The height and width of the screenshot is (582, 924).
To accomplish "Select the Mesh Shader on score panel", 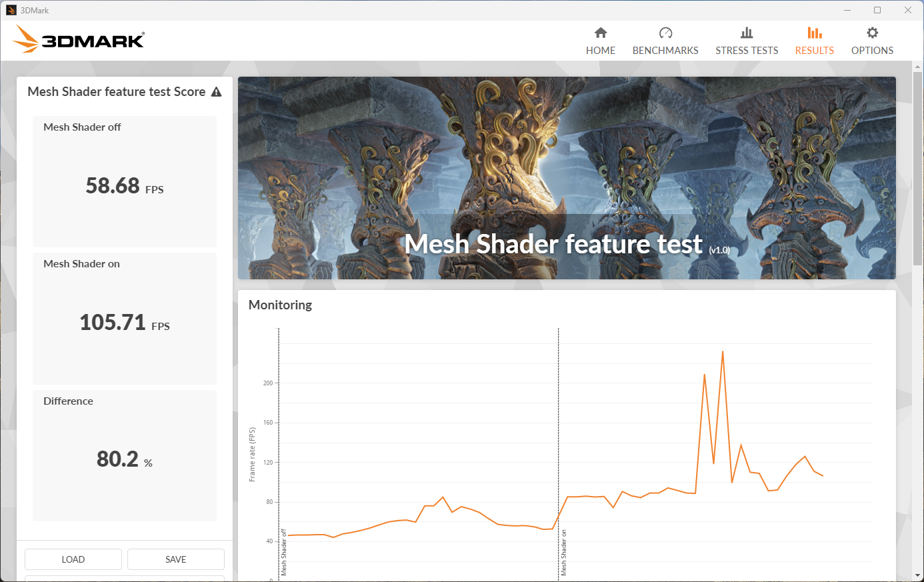I will (x=125, y=319).
